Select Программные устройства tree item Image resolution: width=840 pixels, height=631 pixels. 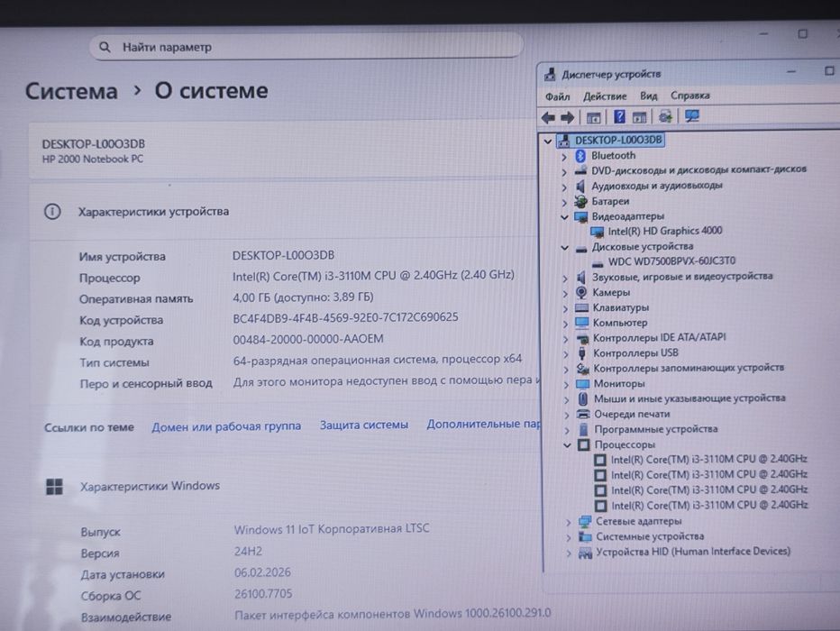pos(656,430)
